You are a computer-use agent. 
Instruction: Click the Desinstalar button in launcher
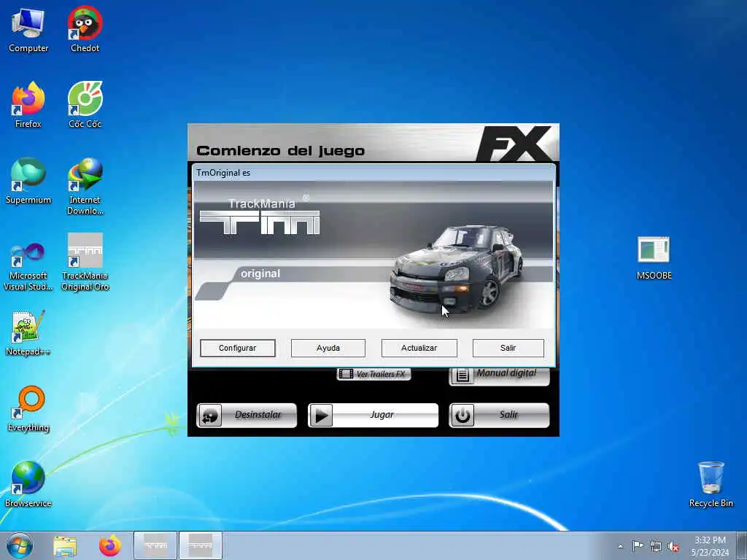point(247,415)
